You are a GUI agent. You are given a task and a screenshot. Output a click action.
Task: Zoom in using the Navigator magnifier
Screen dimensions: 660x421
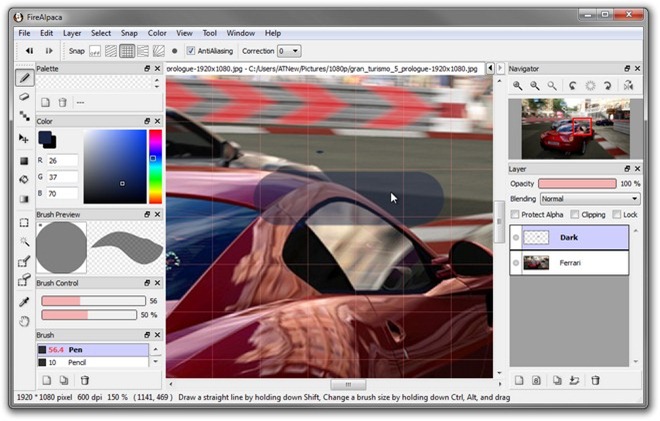point(518,86)
